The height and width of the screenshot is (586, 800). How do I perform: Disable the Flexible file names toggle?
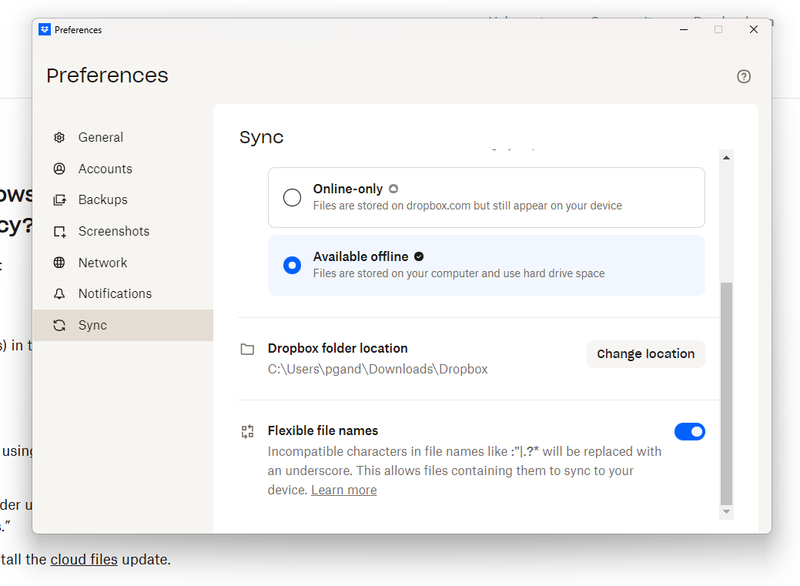tap(689, 431)
